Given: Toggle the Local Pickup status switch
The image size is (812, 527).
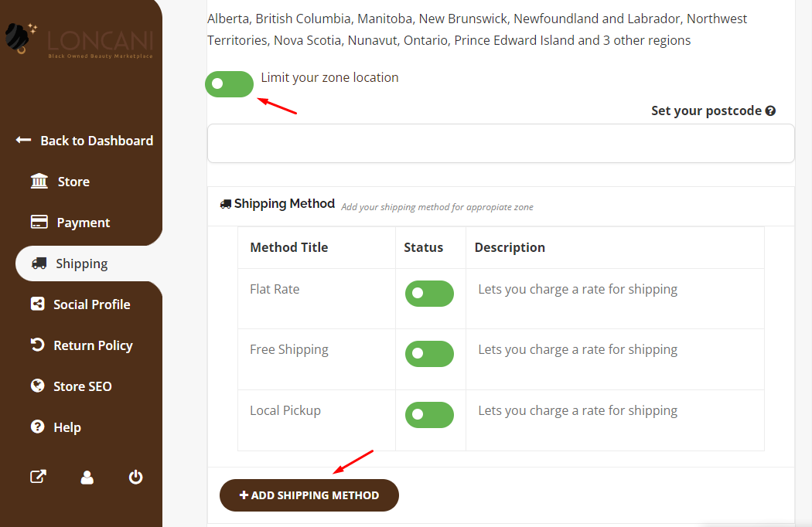Looking at the screenshot, I should 429,415.
